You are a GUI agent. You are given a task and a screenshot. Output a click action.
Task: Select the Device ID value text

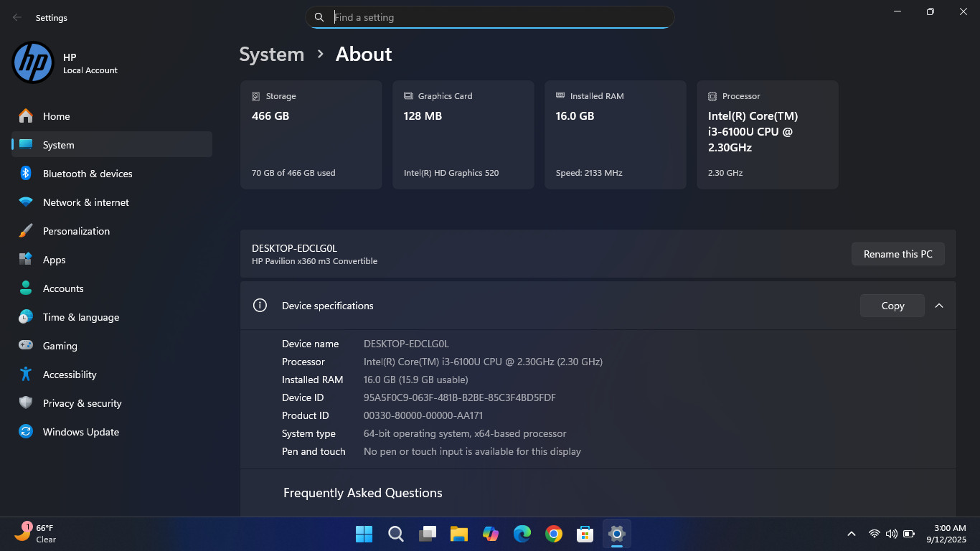click(x=460, y=397)
